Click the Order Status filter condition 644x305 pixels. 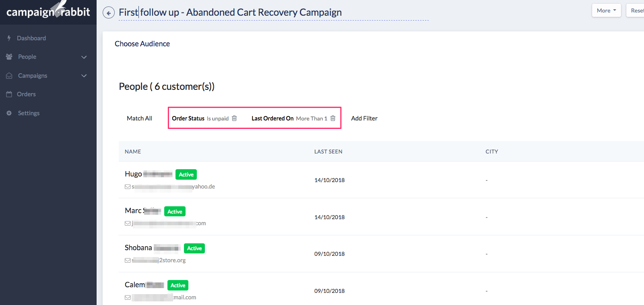200,118
